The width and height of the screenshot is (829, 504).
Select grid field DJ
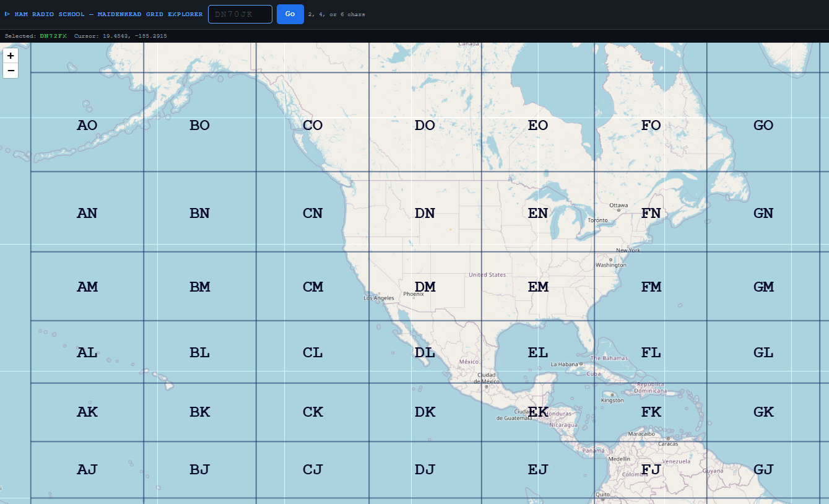click(x=425, y=470)
